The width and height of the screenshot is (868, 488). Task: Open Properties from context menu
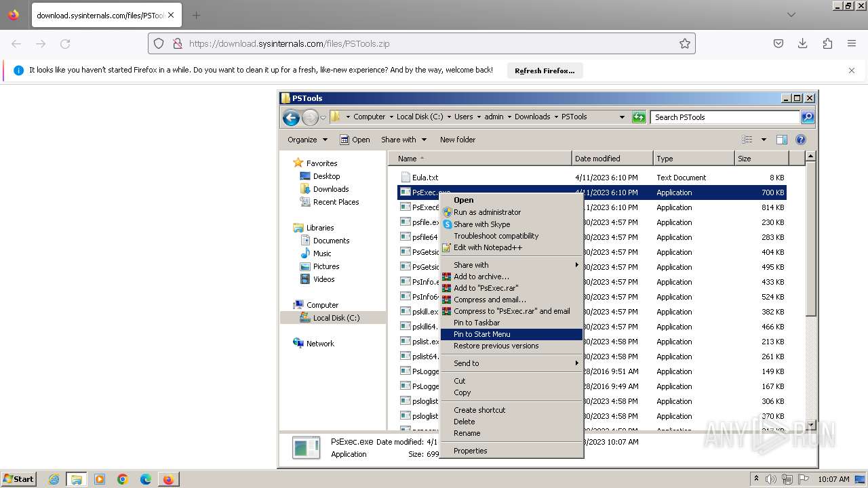tap(511, 451)
